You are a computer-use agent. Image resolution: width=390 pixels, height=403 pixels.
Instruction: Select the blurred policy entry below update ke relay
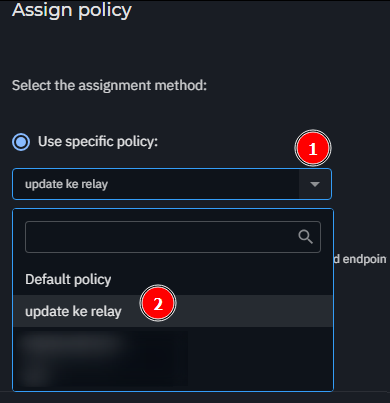point(71,343)
